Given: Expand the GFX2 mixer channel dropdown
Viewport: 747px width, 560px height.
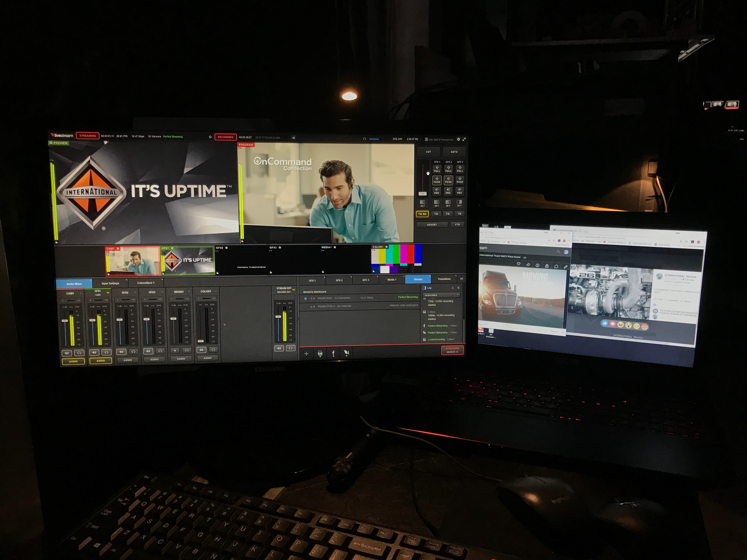Looking at the screenshot, I should click(135, 292).
